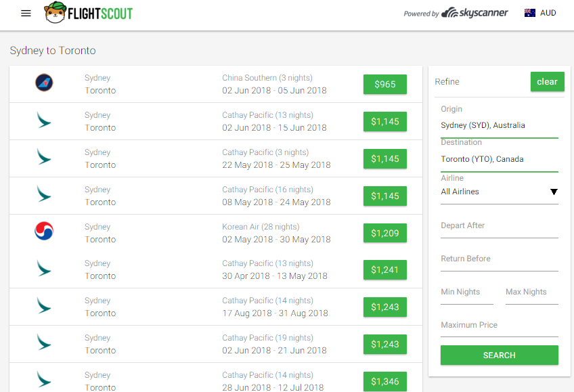Click dates '28 Jun 2018 - 12 Jul 2018'
The image size is (574, 392).
pyautogui.click(x=273, y=387)
